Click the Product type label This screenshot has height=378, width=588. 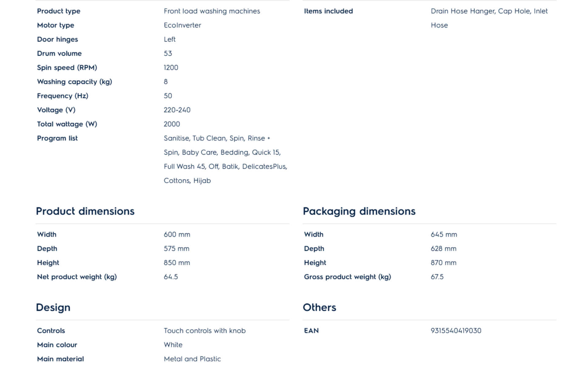58,11
